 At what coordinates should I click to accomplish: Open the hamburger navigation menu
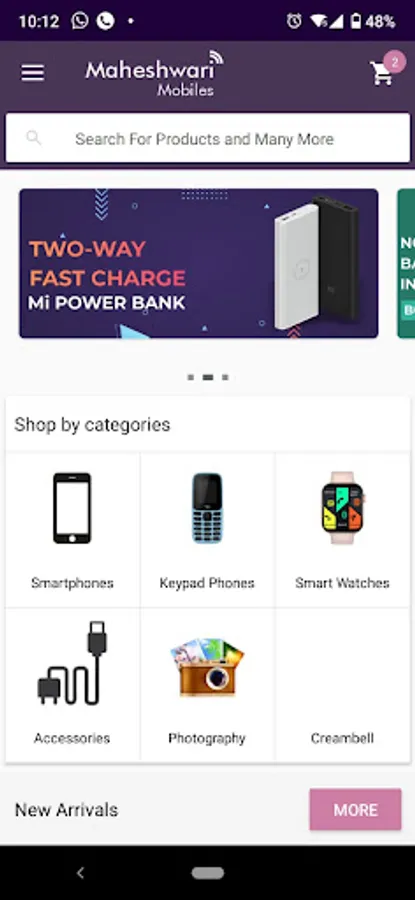point(33,73)
